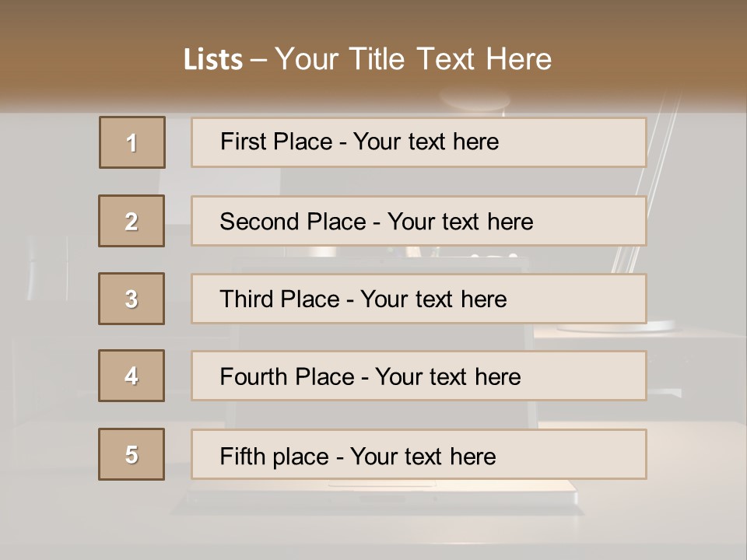Click the word 'Third' in the list
The width and height of the screenshot is (747, 560).
[x=247, y=299]
